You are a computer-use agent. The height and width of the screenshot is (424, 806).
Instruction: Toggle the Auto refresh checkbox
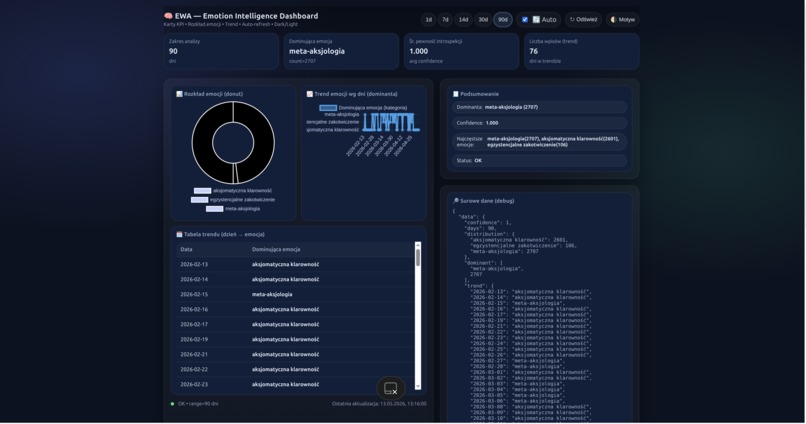coord(525,20)
